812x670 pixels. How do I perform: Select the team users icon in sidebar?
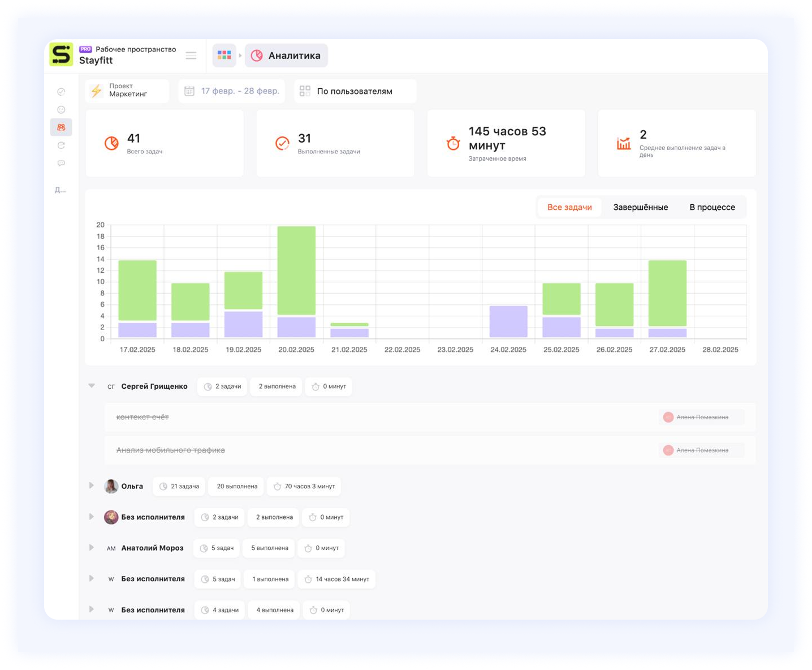tap(61, 127)
